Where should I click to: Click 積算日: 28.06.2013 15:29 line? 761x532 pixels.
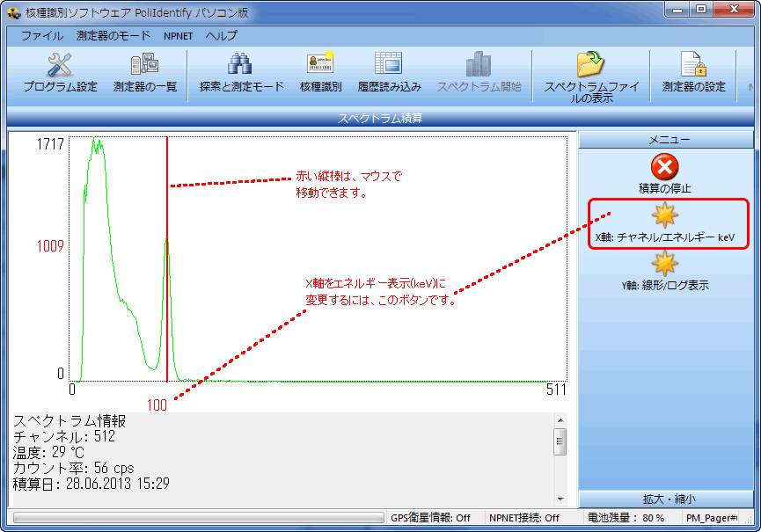tap(91, 484)
